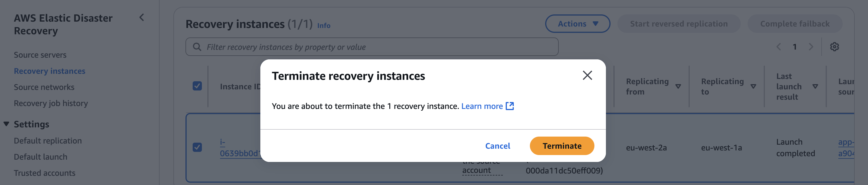Close the Terminate recovery instances dialog

pos(587,76)
